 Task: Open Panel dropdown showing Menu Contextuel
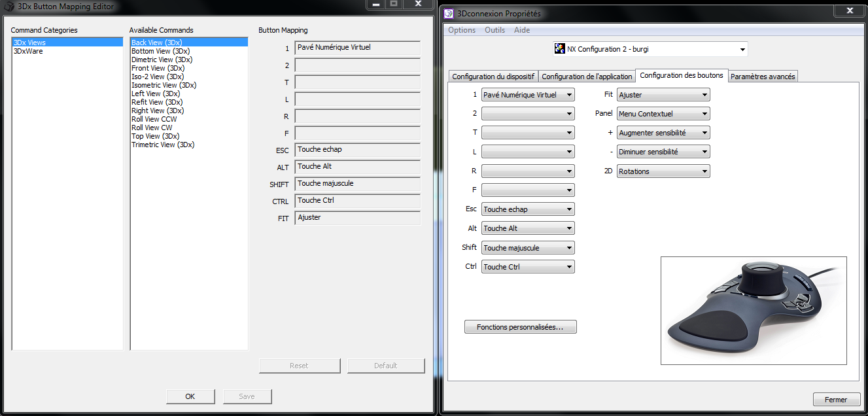click(663, 114)
